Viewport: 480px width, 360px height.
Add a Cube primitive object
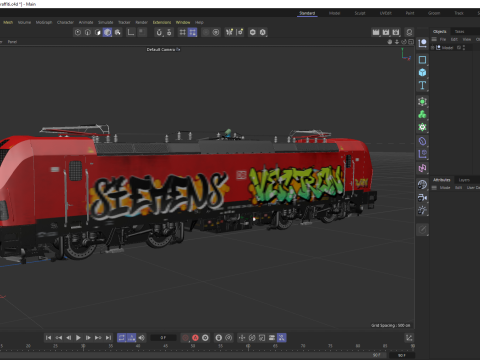click(422, 72)
